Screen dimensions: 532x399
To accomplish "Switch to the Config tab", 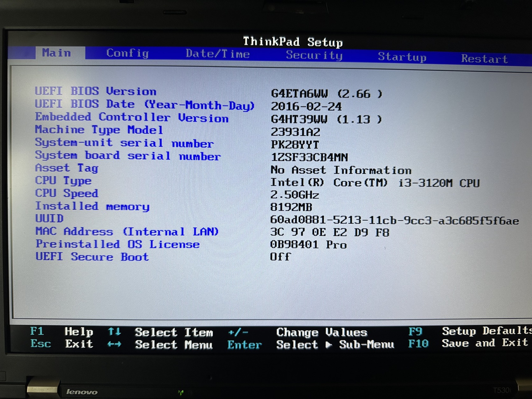I will point(128,53).
